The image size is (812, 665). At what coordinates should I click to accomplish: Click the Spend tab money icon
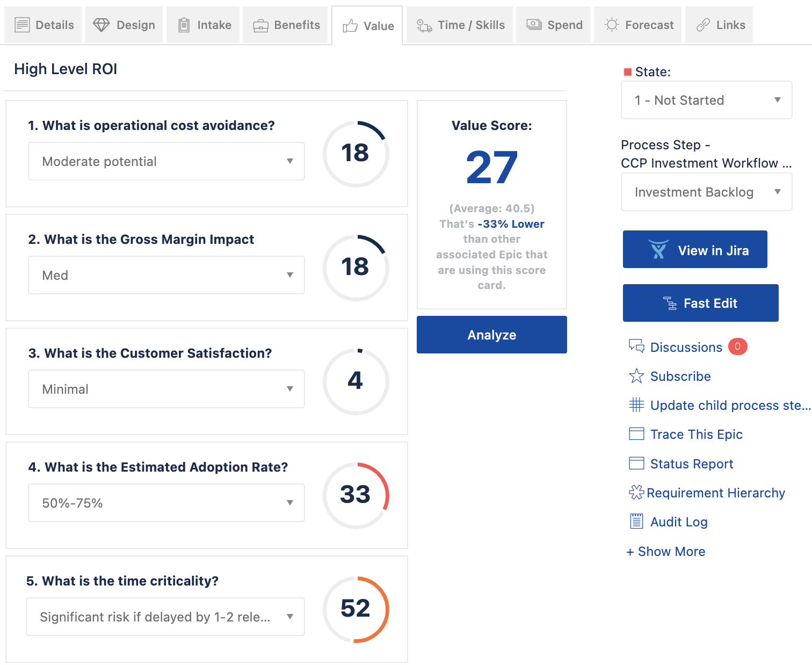[534, 25]
